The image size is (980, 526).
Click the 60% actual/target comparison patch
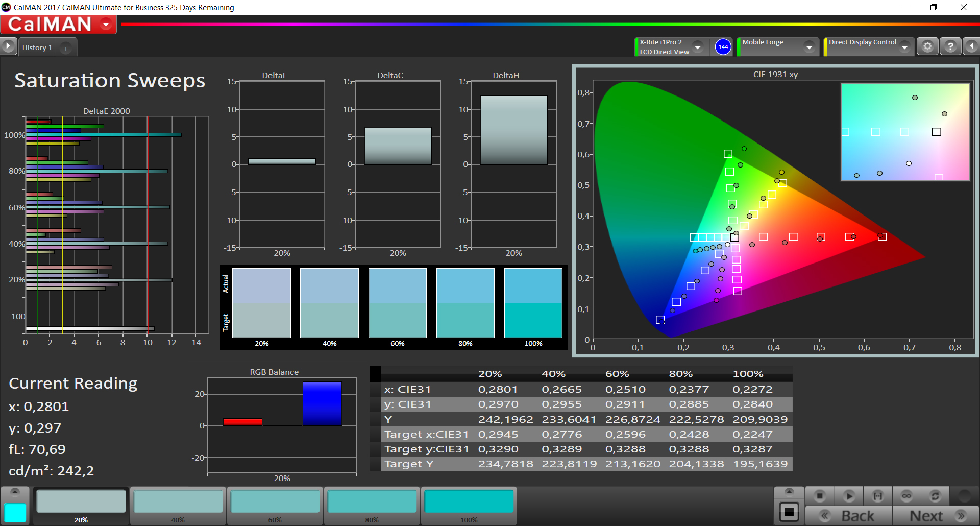pyautogui.click(x=398, y=303)
